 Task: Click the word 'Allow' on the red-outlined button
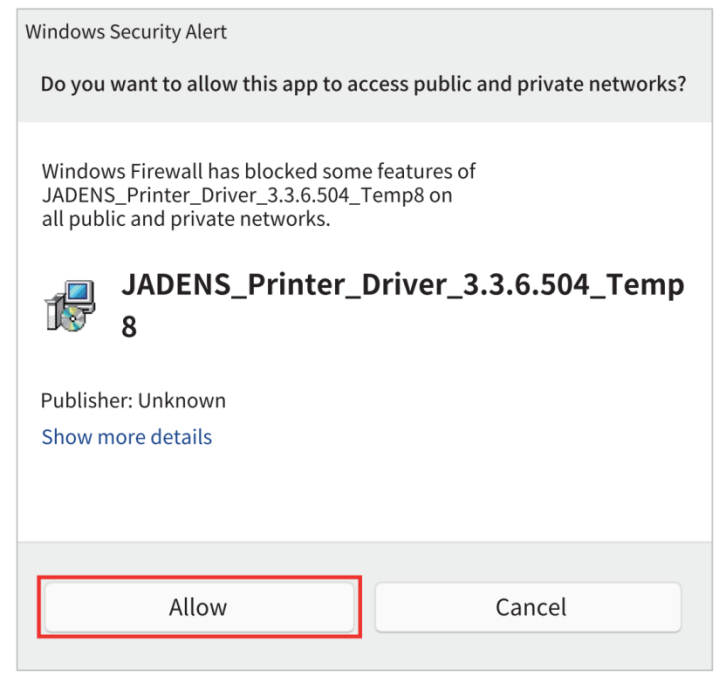pos(198,607)
